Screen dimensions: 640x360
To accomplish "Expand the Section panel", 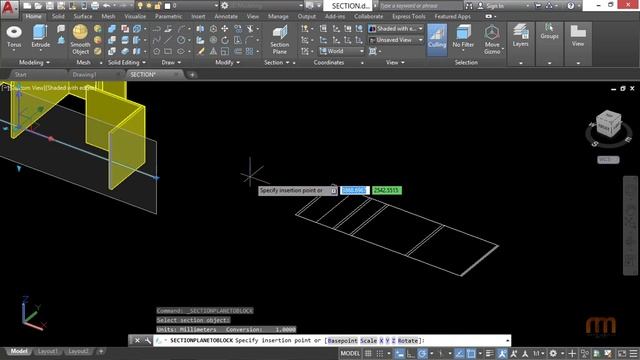I will tap(277, 62).
